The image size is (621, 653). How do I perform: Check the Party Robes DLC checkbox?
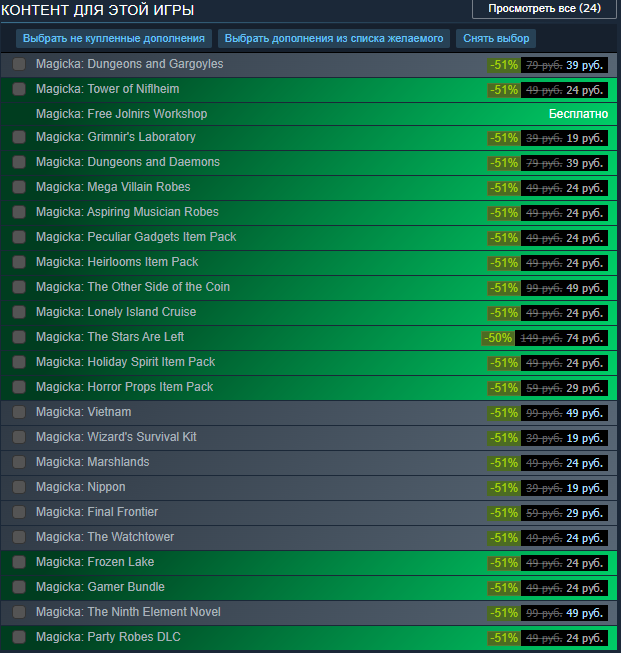pos(19,637)
